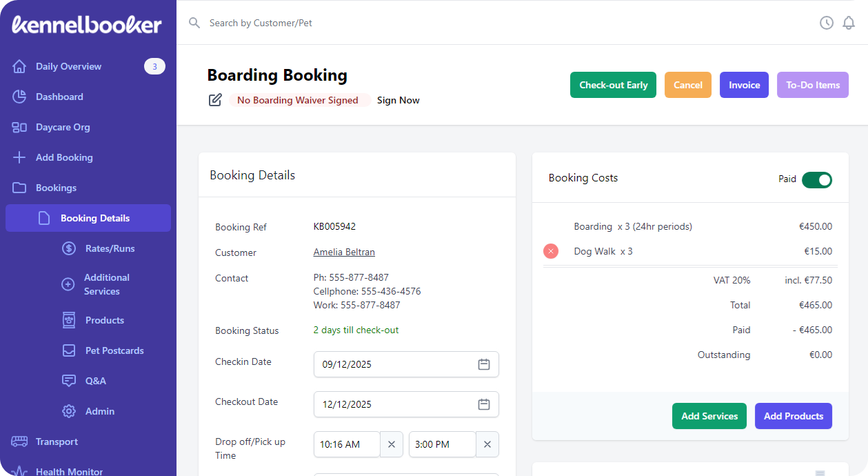Clear the 10:16 AM drop off time
The width and height of the screenshot is (868, 476).
pyautogui.click(x=392, y=444)
